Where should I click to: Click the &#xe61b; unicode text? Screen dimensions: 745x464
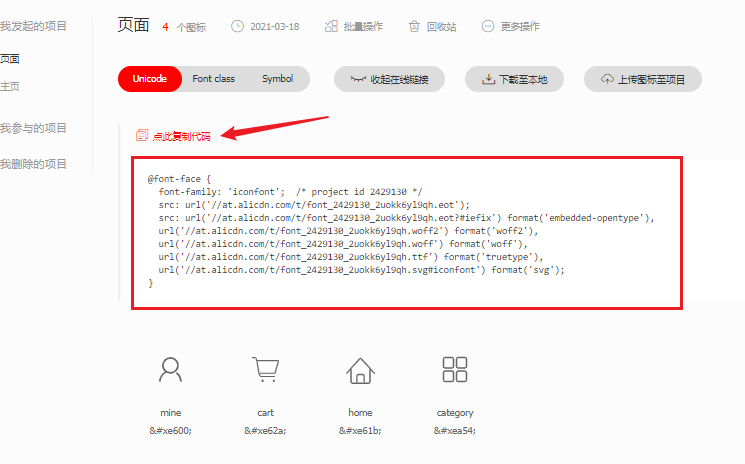[x=360, y=431]
